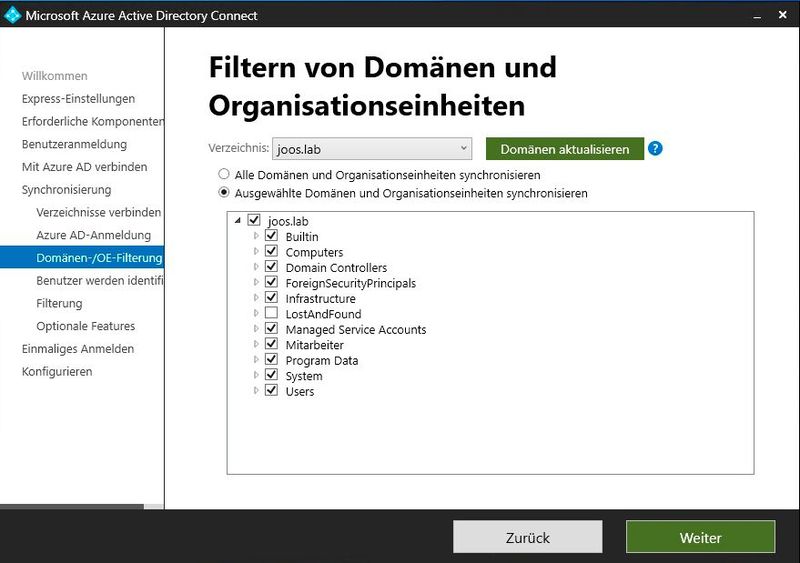The image size is (800, 563).
Task: Open the Verzeichnis dropdown showing joos.lab
Action: 372,149
